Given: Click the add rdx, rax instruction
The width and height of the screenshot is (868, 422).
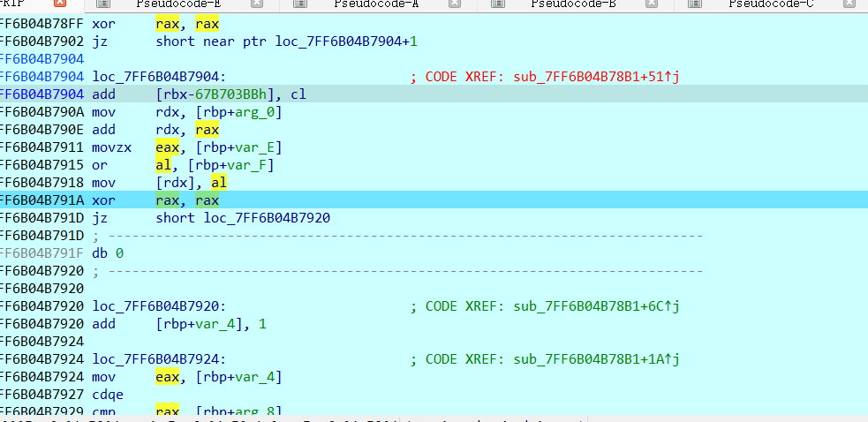Looking at the screenshot, I should coord(155,130).
